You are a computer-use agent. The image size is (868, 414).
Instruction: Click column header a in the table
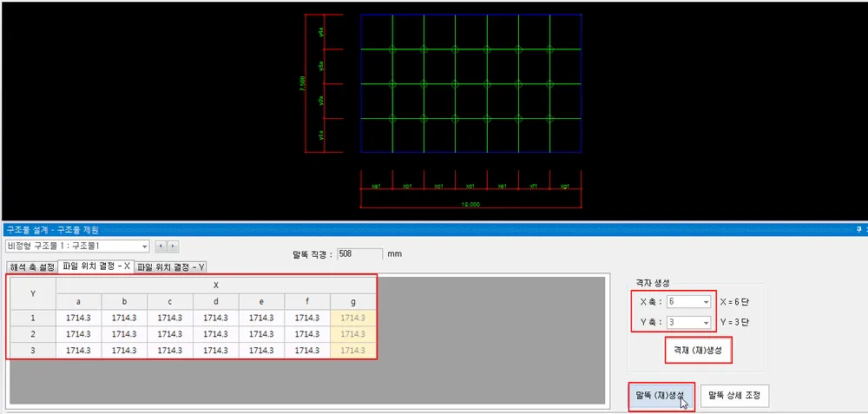click(x=78, y=302)
